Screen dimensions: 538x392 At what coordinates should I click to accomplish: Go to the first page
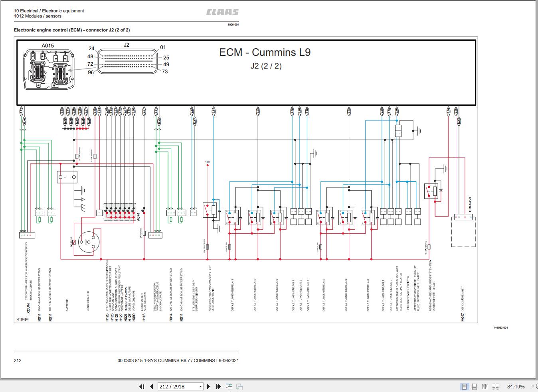tap(142, 386)
